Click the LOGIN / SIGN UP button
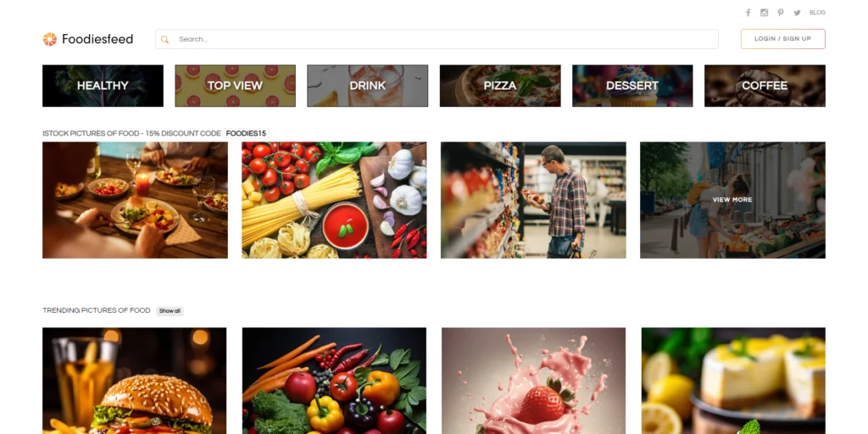868x434 pixels. pyautogui.click(x=782, y=39)
